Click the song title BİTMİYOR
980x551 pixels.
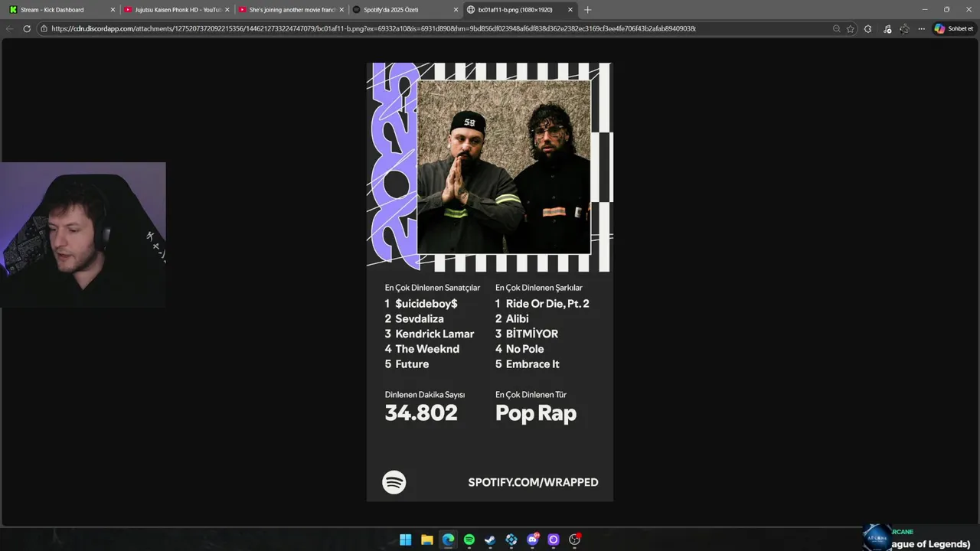(532, 334)
